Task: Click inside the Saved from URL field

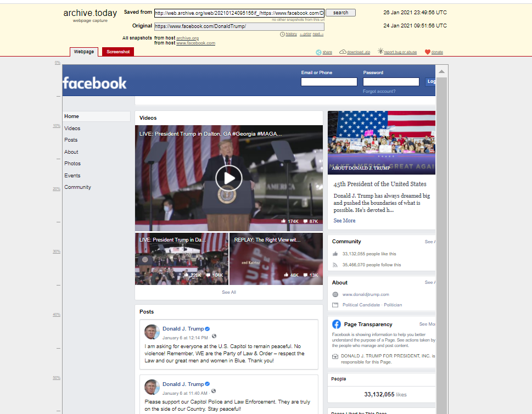Action: coord(236,12)
